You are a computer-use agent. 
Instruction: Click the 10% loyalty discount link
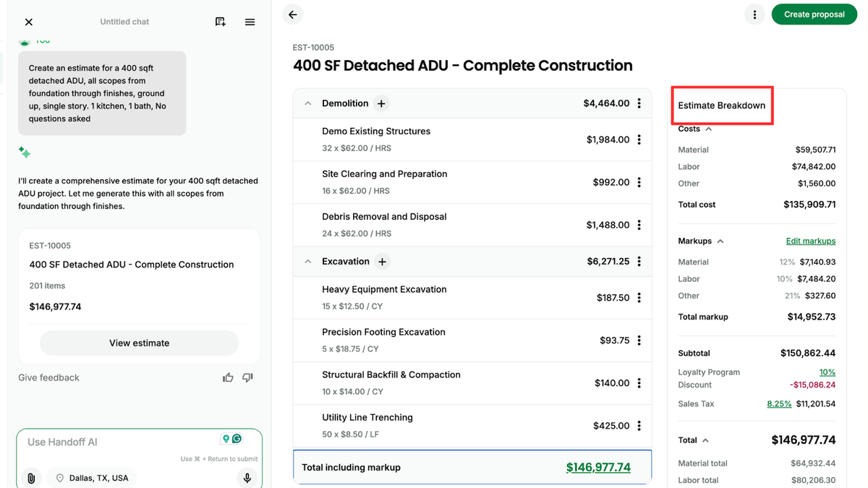click(827, 372)
